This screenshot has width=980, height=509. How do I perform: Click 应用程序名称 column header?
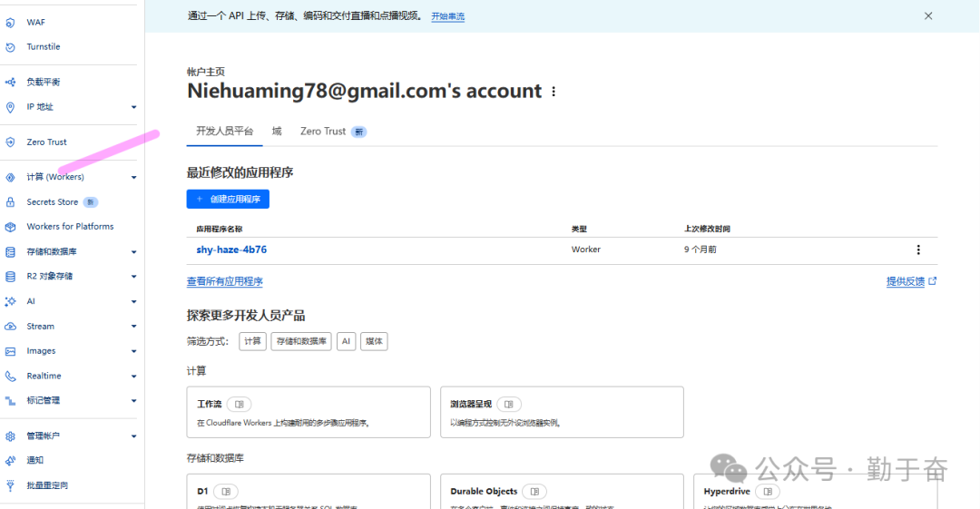tap(220, 229)
